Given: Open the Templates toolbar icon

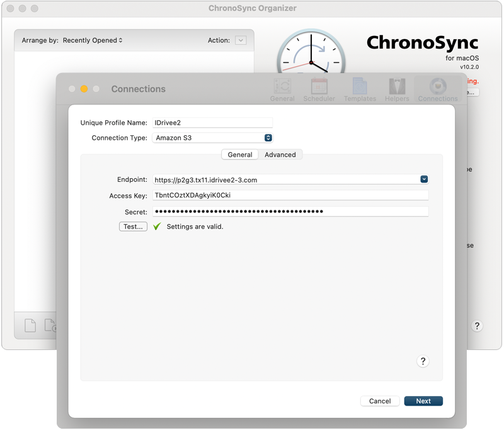Looking at the screenshot, I should tap(360, 90).
